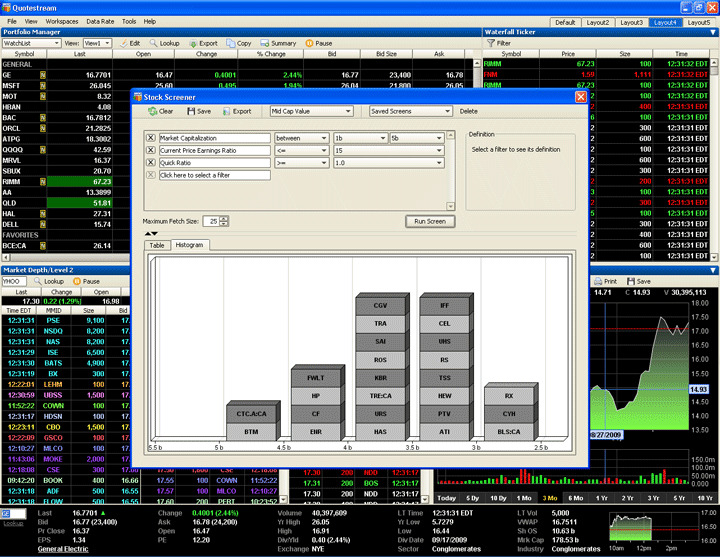Viewport: 720px width, 557px height.
Task: Click Edit in the Portfolio Manager toolbar
Action: 128,44
